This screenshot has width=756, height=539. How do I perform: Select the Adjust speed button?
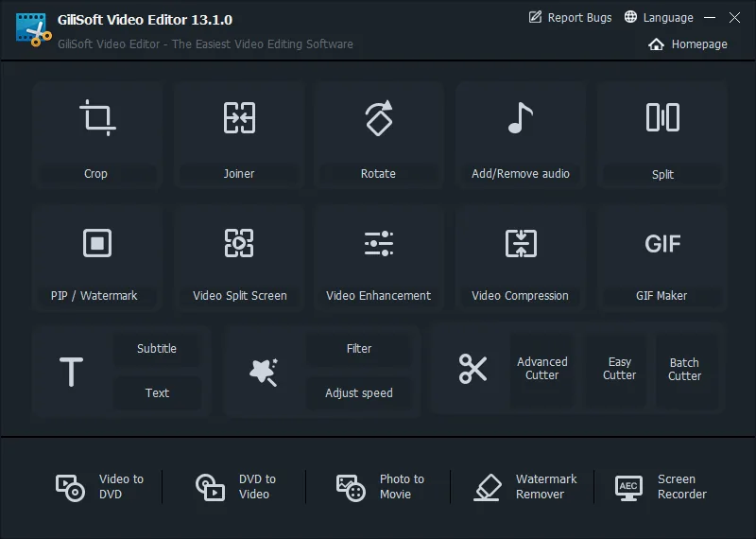(x=359, y=392)
